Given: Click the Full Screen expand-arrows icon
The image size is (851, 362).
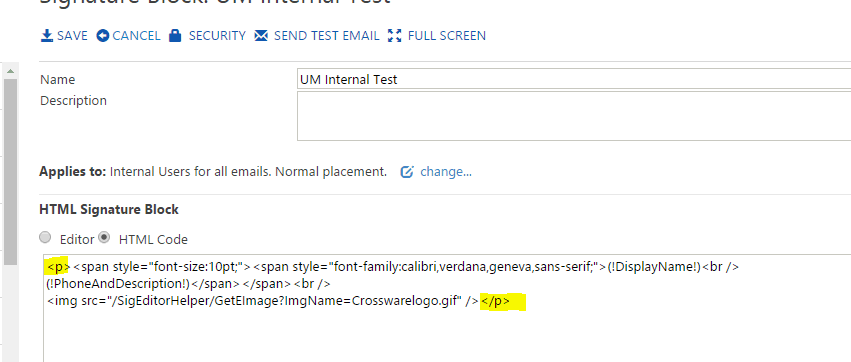Looking at the screenshot, I should coord(395,36).
